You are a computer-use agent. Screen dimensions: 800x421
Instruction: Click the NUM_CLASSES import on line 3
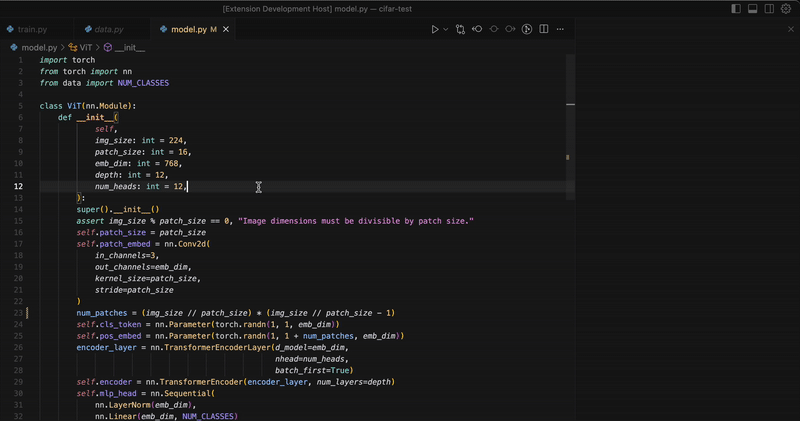pos(143,83)
